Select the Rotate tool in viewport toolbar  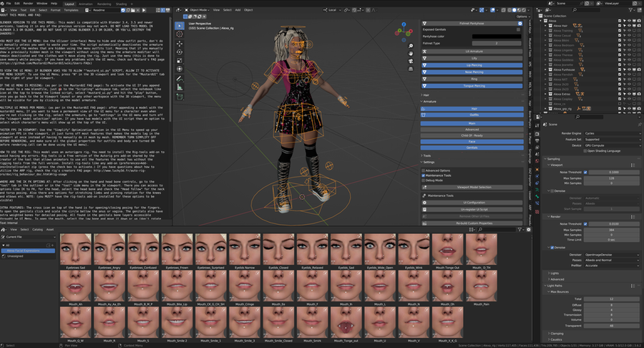point(180,52)
